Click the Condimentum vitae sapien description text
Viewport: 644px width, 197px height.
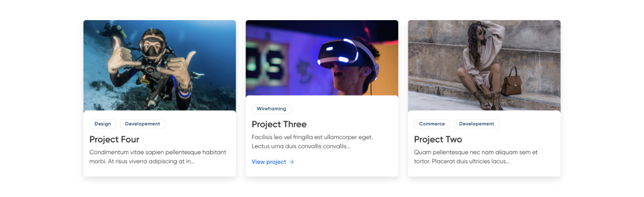[158, 157]
